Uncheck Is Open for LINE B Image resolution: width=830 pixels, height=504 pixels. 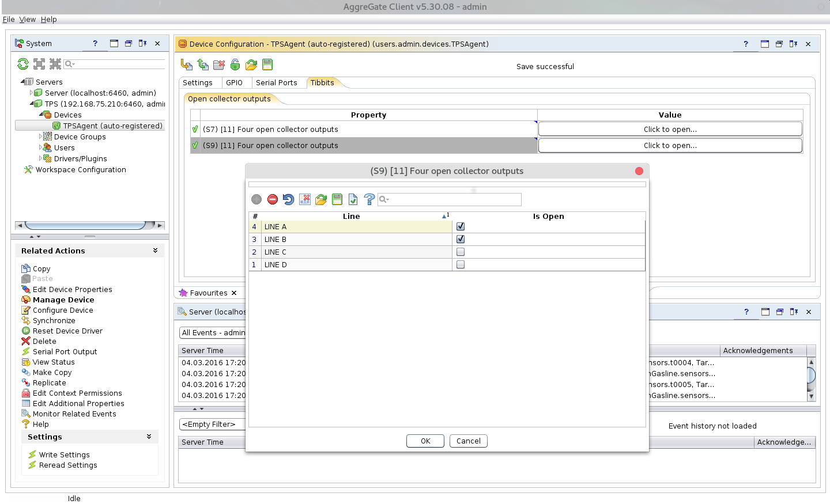tap(461, 239)
